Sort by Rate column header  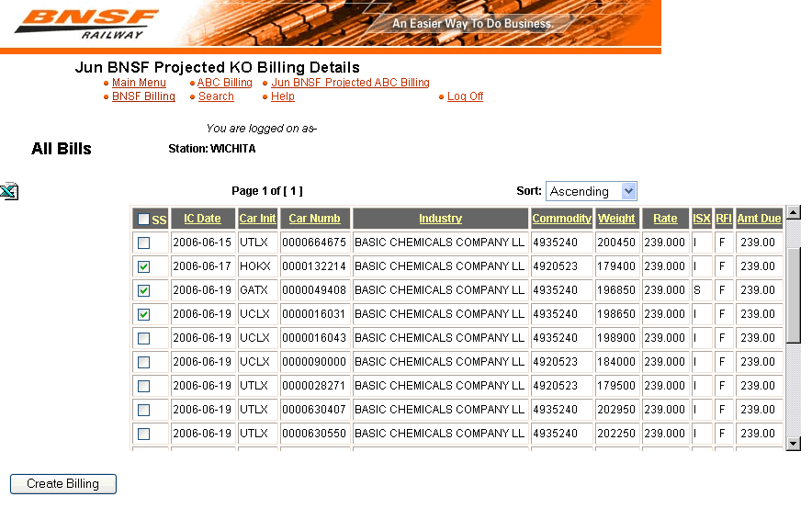(665, 219)
